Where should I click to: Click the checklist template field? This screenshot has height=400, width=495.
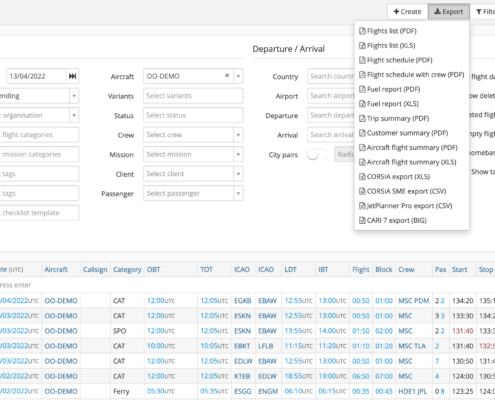(39, 213)
